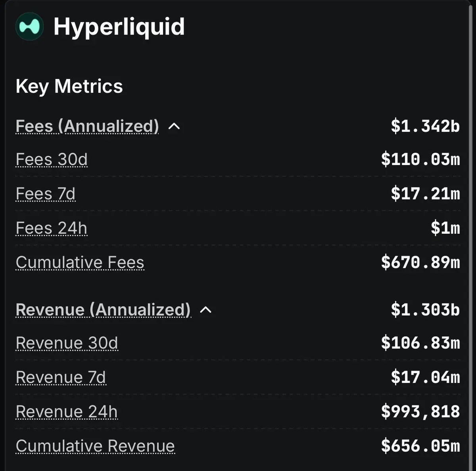Select the Fees 7d label
Image resolution: width=476 pixels, height=471 pixels.
46,194
